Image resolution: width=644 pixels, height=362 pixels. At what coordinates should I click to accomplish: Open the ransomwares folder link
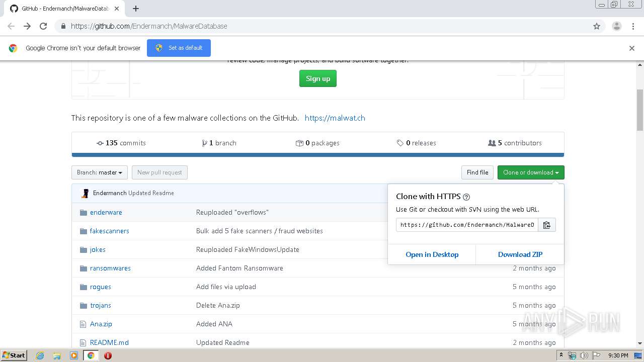(x=110, y=268)
